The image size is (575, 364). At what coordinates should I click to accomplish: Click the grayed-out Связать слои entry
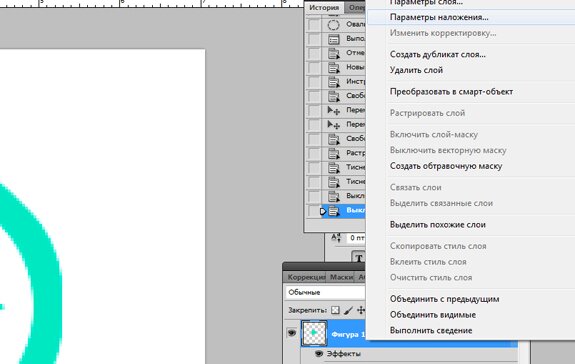tap(415, 188)
